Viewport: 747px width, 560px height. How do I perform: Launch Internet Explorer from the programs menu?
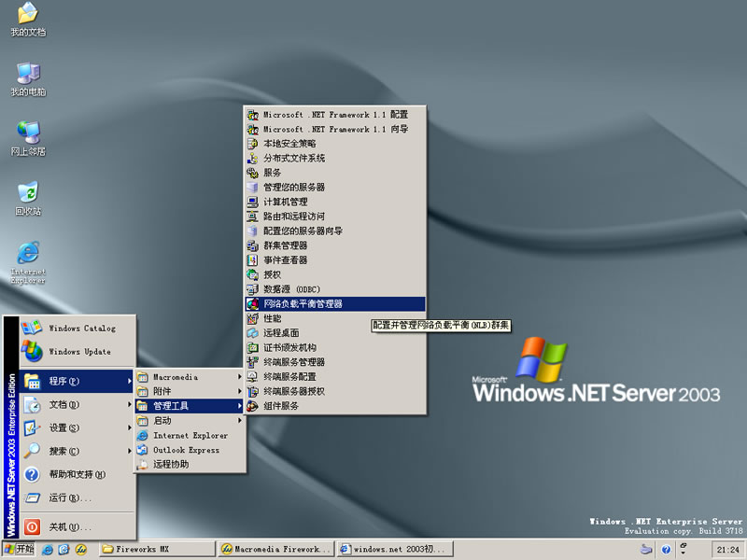(x=190, y=436)
